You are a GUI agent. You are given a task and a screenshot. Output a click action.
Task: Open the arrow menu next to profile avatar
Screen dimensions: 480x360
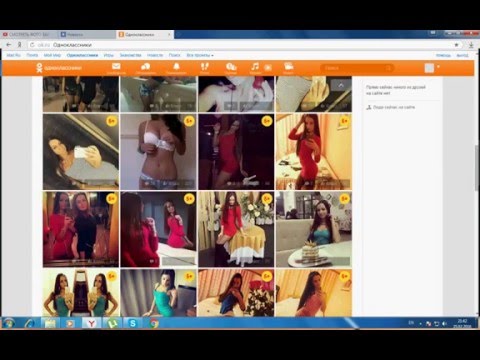[x=438, y=67]
